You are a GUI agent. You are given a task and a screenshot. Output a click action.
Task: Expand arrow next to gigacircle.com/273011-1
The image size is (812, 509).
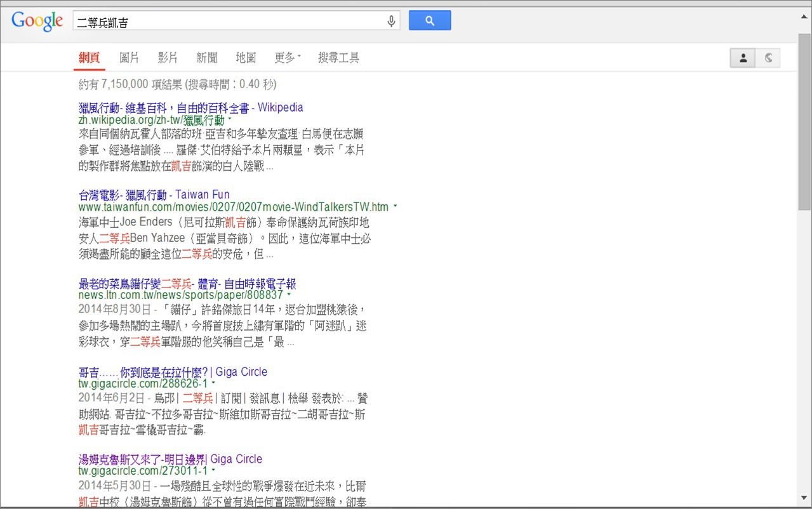(x=213, y=470)
